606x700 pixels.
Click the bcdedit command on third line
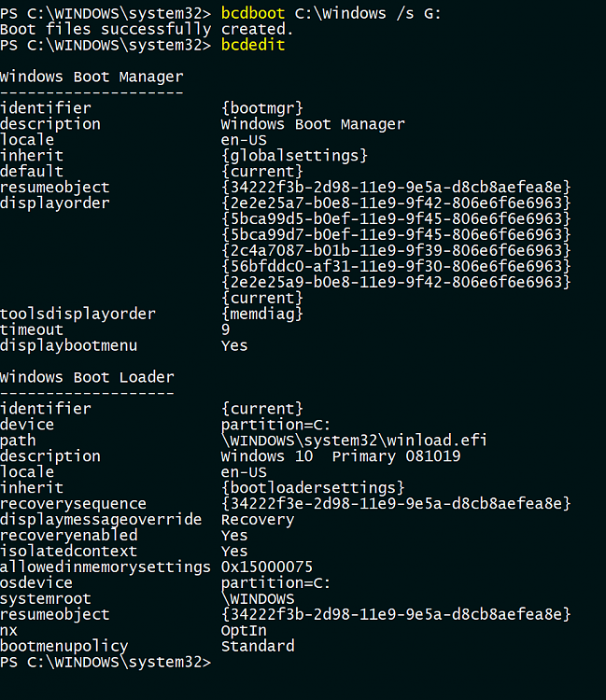253,45
